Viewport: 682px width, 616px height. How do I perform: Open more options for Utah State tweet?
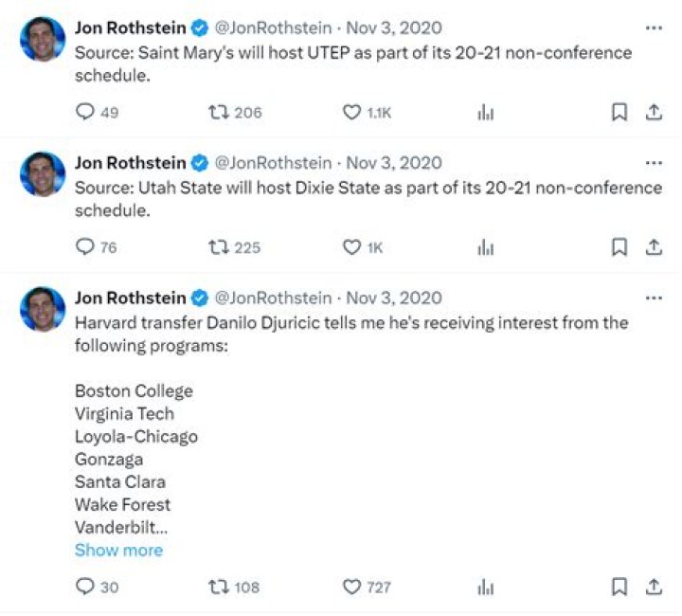pyautogui.click(x=654, y=163)
